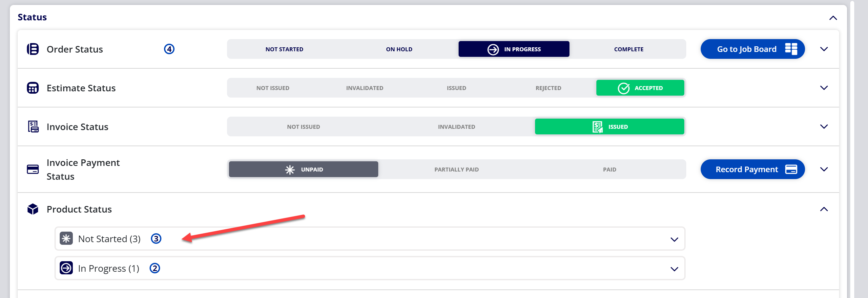The height and width of the screenshot is (298, 868).
Task: Expand the Estimate Status row
Action: click(823, 88)
